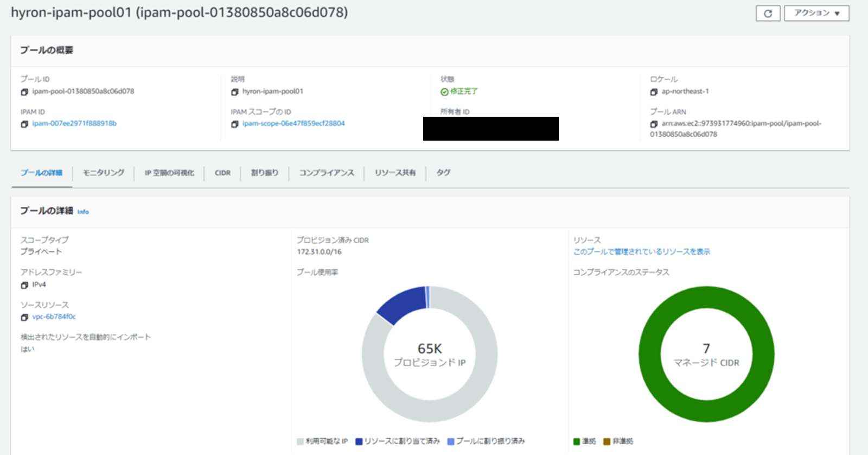Copy the IPAM scope ID

[x=235, y=124]
